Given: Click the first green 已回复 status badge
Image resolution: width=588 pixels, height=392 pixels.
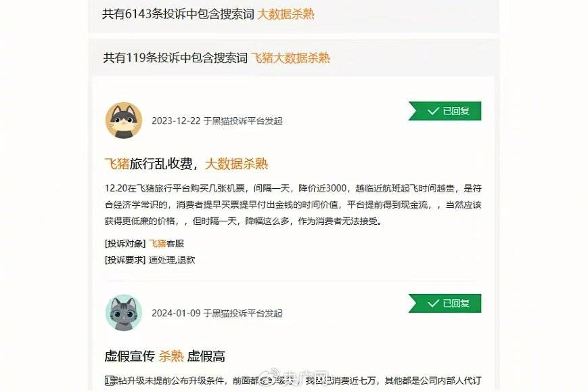Looking at the screenshot, I should point(445,111).
